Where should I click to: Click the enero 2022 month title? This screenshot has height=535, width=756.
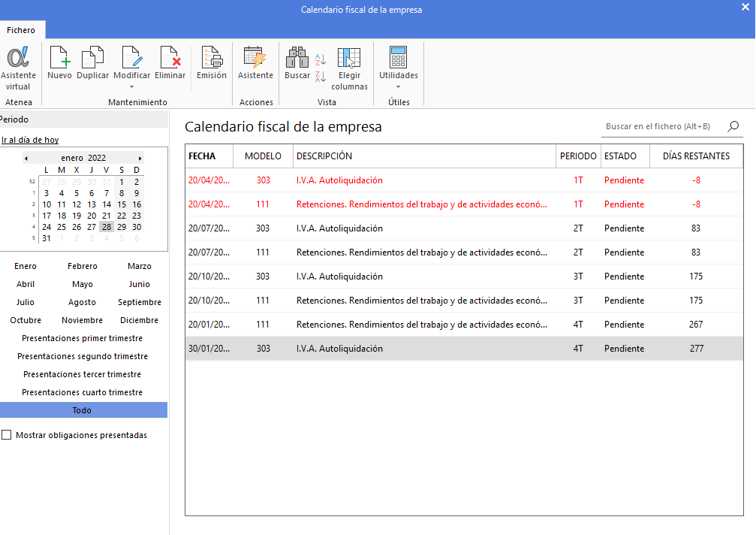(83, 159)
